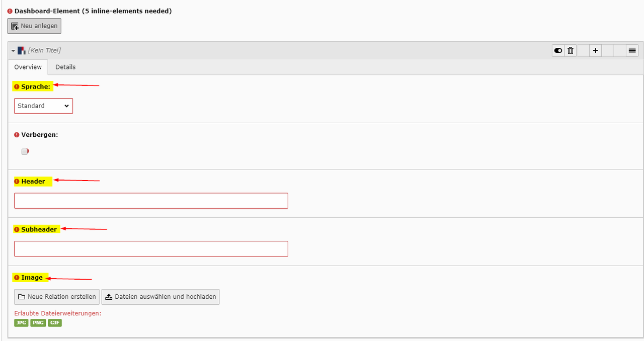Click the error icon before the Dashboard-Element heading
The width and height of the screenshot is (644, 341).
pos(10,11)
